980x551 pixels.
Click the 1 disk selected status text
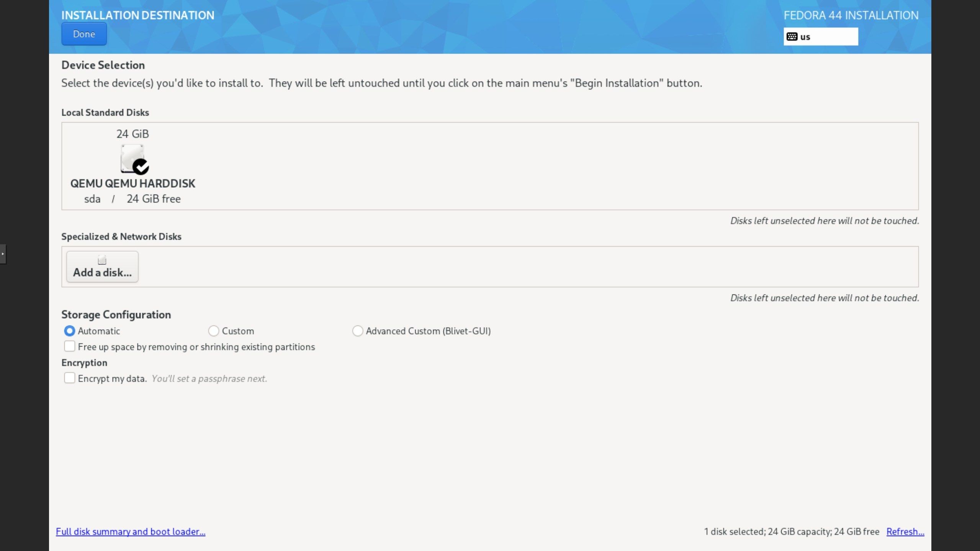[792, 531]
